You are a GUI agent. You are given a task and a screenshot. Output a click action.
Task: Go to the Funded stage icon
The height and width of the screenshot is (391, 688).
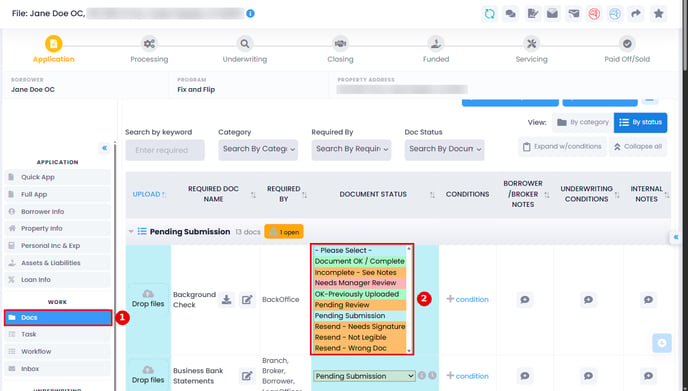click(x=436, y=43)
